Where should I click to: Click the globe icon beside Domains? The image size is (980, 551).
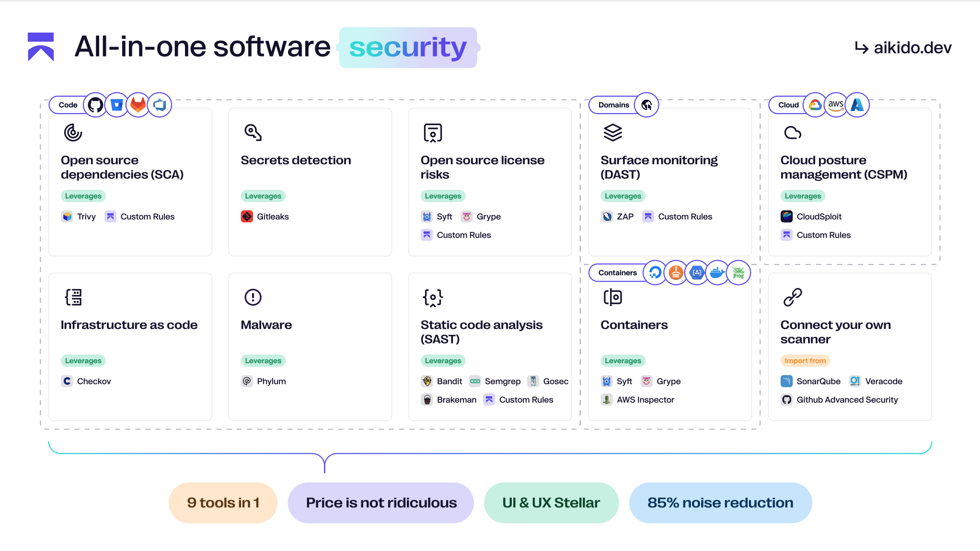point(646,105)
